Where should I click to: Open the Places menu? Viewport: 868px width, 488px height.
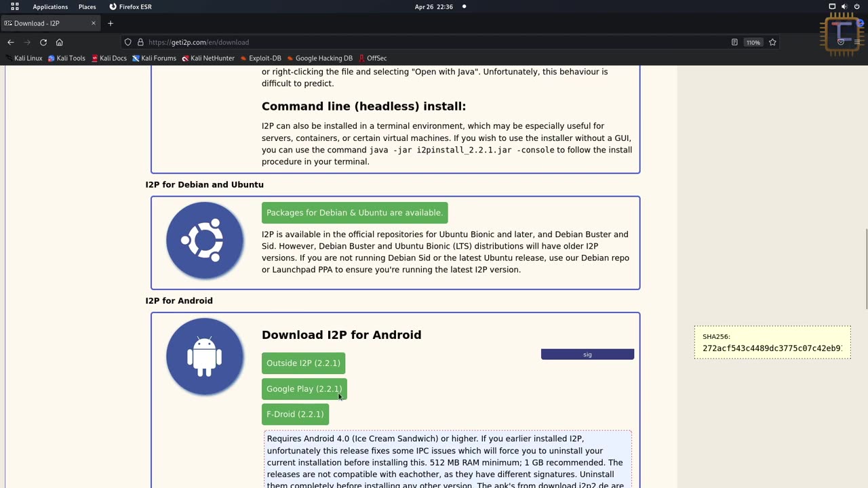[x=87, y=7]
